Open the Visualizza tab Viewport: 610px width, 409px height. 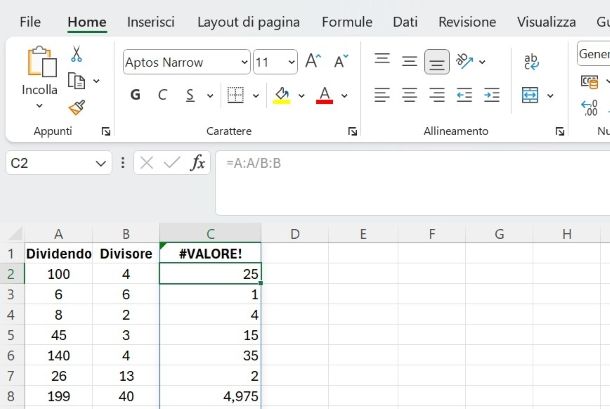pos(547,22)
